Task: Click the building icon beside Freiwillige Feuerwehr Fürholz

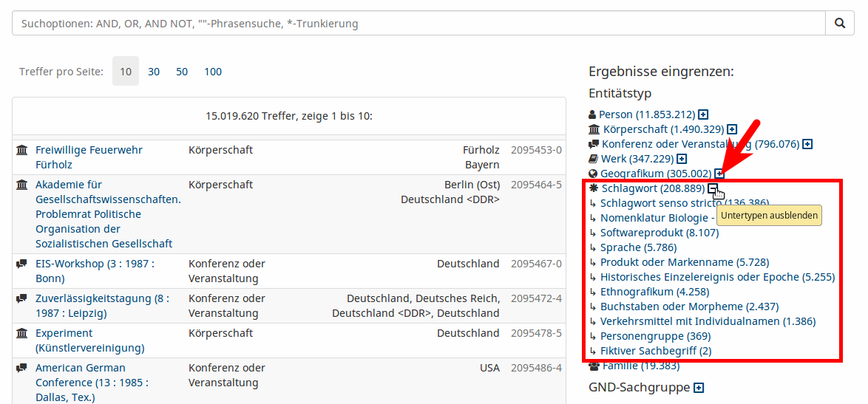Action: point(22,150)
